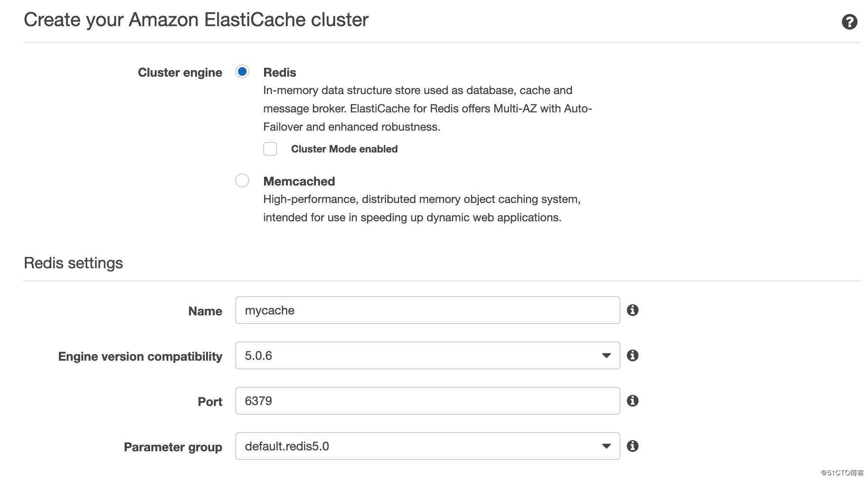
Task: Choose the Memcached cluster engine option
Action: (242, 180)
